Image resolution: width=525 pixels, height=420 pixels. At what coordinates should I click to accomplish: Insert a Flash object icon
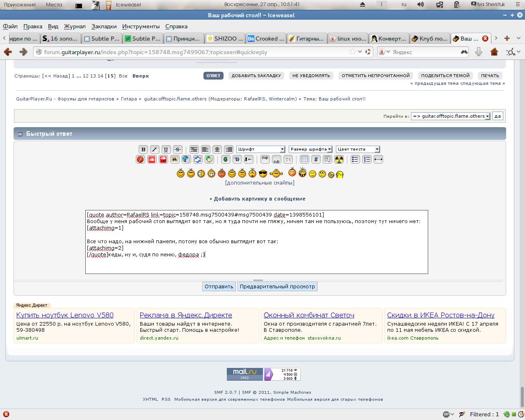point(140,160)
